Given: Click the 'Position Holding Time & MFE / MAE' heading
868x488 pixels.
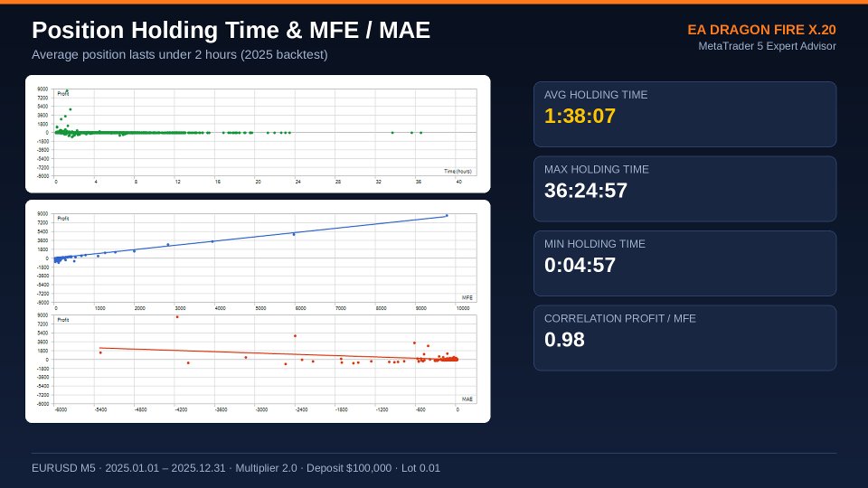Looking at the screenshot, I should click(231, 30).
